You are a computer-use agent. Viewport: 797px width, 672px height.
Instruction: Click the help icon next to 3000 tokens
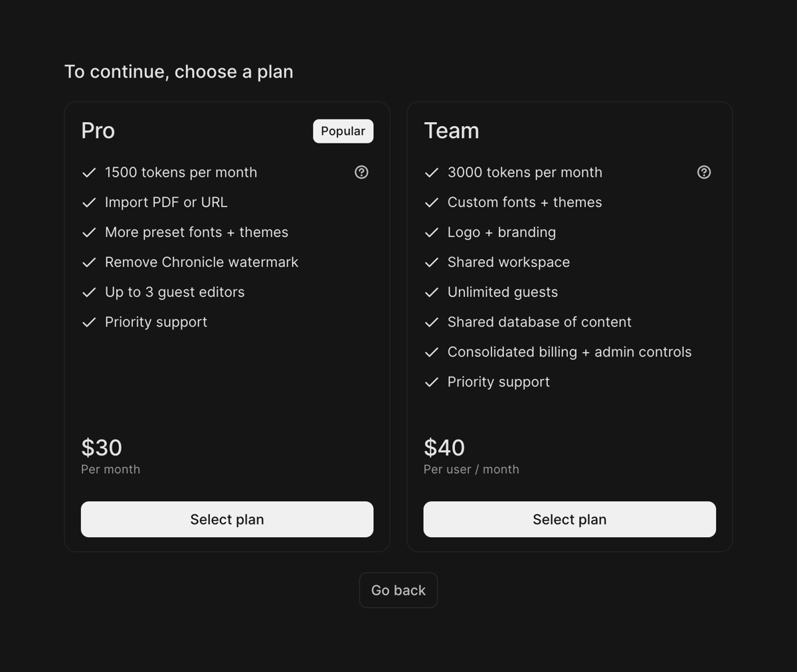(703, 172)
